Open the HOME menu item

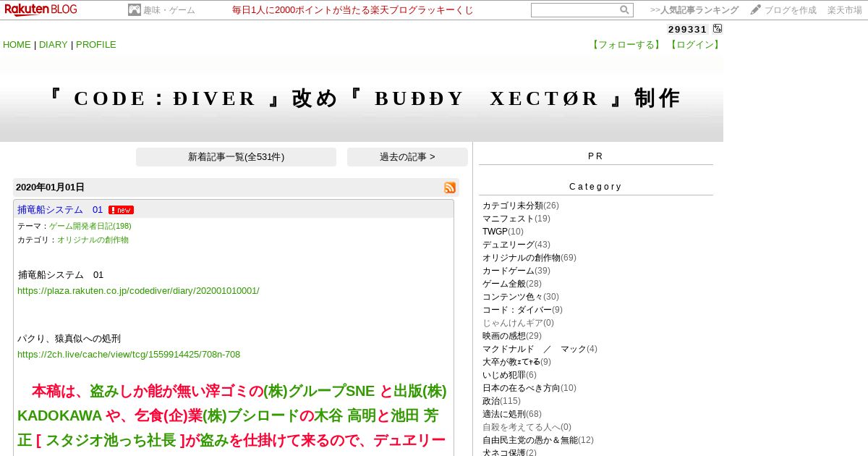coord(17,45)
